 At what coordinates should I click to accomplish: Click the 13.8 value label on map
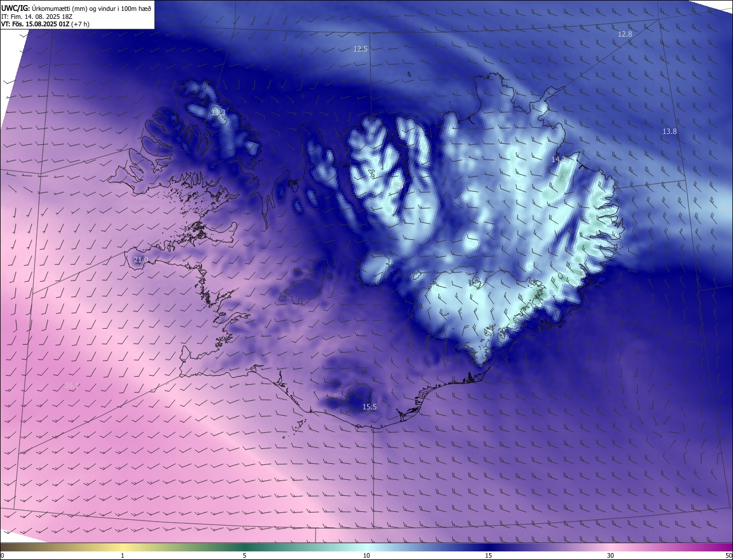click(669, 132)
